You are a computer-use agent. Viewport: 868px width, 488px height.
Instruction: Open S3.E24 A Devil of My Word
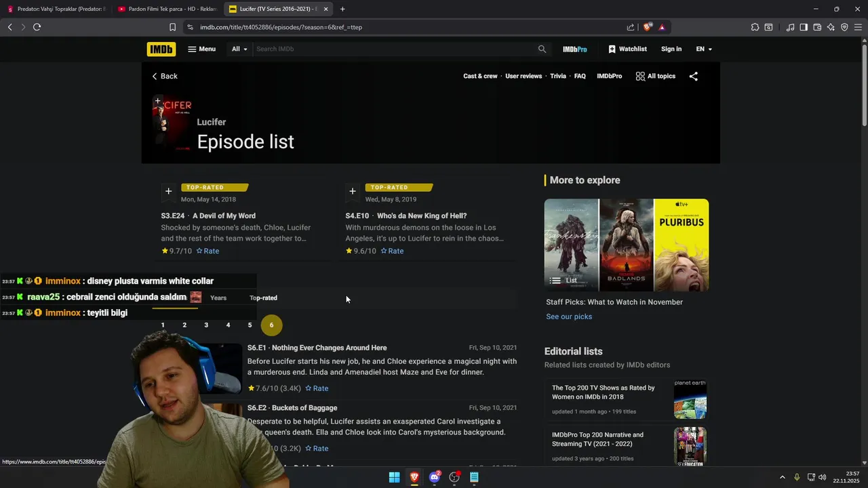tap(208, 216)
